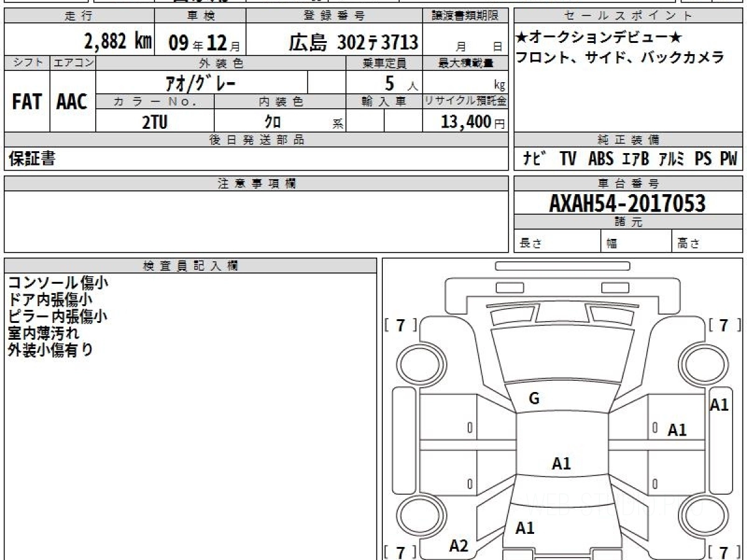
Task: Click registration number 広島 302テ3713
Action: tap(353, 42)
